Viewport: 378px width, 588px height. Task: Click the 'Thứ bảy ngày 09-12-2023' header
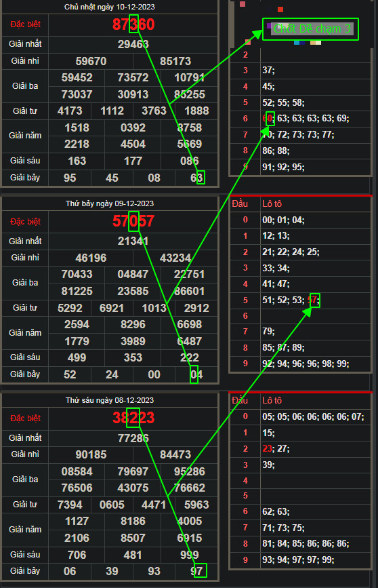[109, 203]
